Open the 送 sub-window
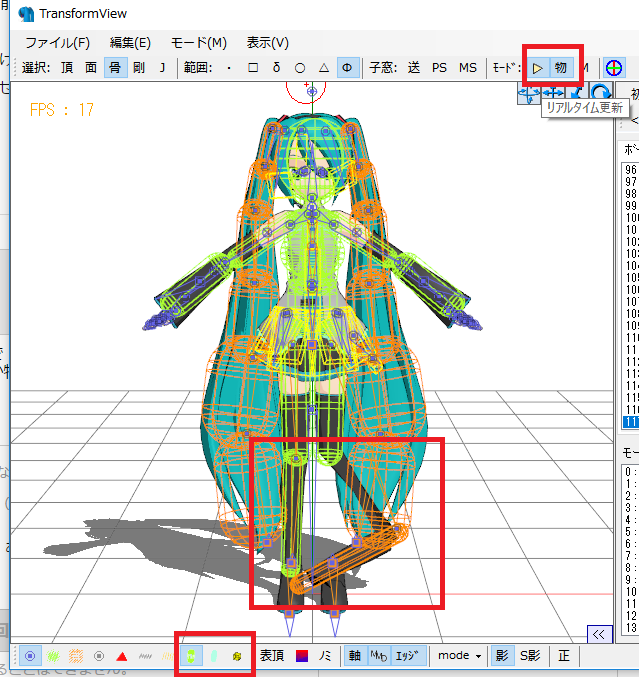Screen dimensions: 639x677 click(414, 68)
